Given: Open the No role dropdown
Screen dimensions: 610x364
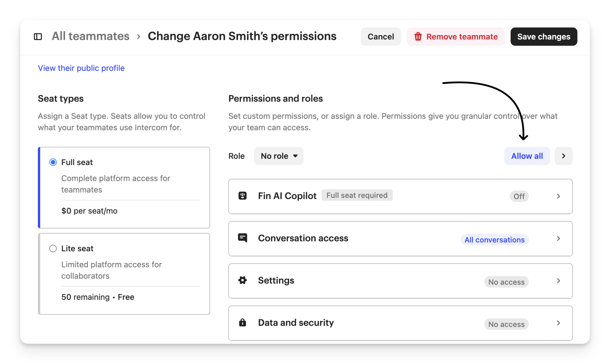Looking at the screenshot, I should point(279,156).
